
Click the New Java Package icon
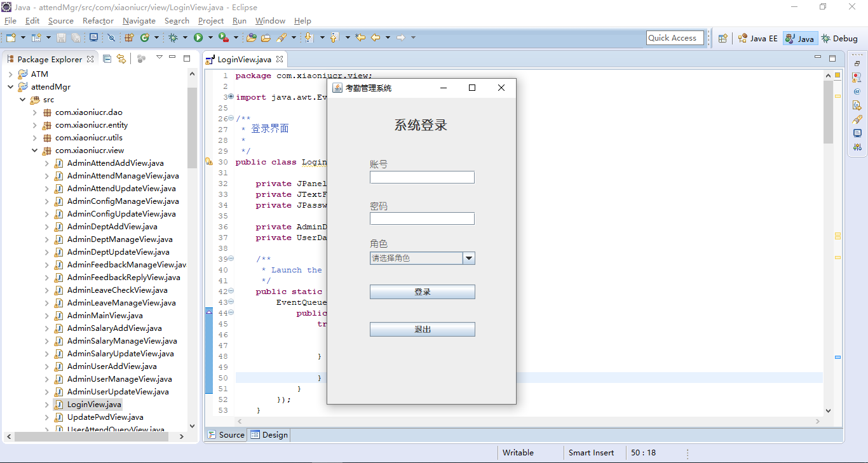point(129,37)
